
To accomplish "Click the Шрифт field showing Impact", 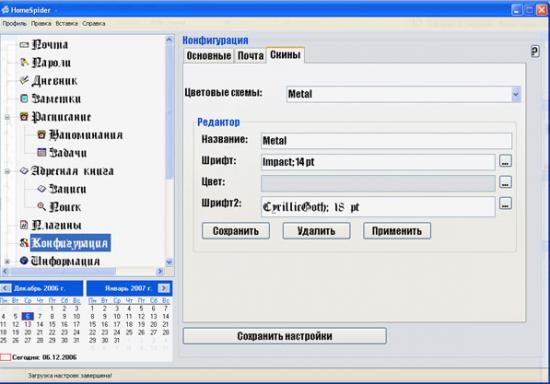I will pyautogui.click(x=378, y=162).
